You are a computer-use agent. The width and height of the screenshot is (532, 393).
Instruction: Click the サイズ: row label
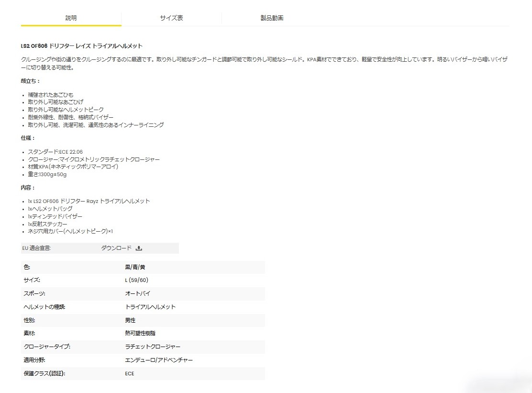[x=32, y=281]
